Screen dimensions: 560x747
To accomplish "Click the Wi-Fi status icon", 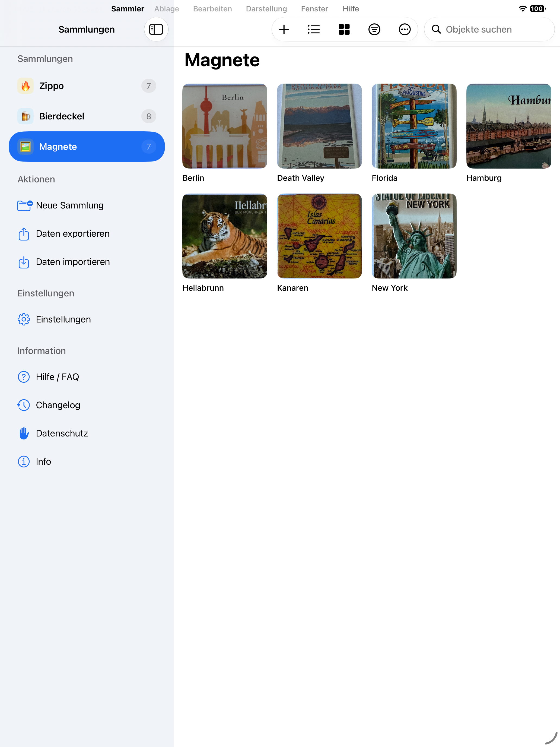I will coord(523,9).
